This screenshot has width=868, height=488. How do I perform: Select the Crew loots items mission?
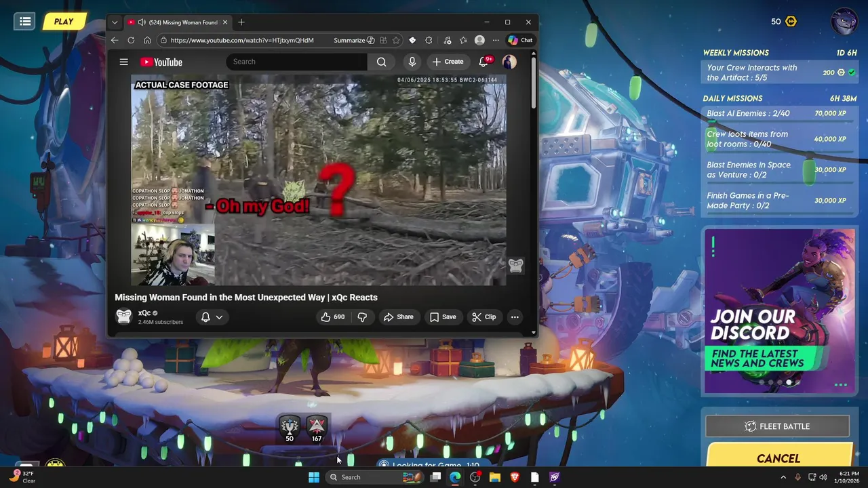point(780,139)
